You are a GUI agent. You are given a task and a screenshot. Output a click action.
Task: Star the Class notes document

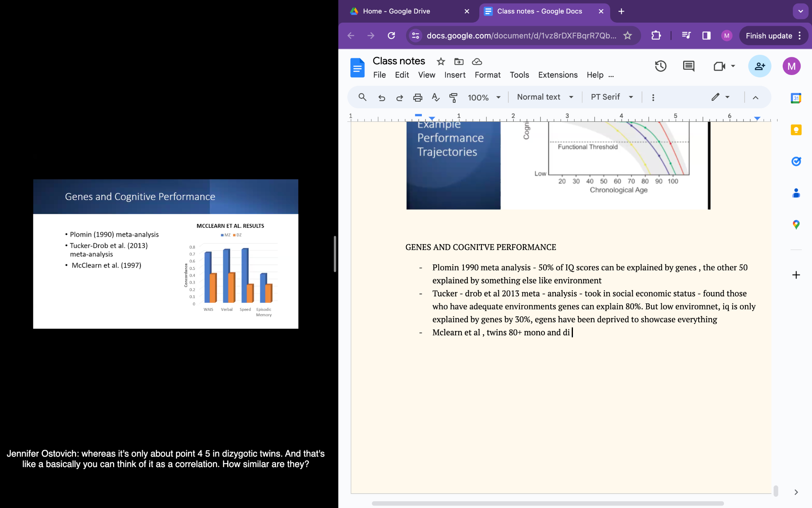[440, 62]
